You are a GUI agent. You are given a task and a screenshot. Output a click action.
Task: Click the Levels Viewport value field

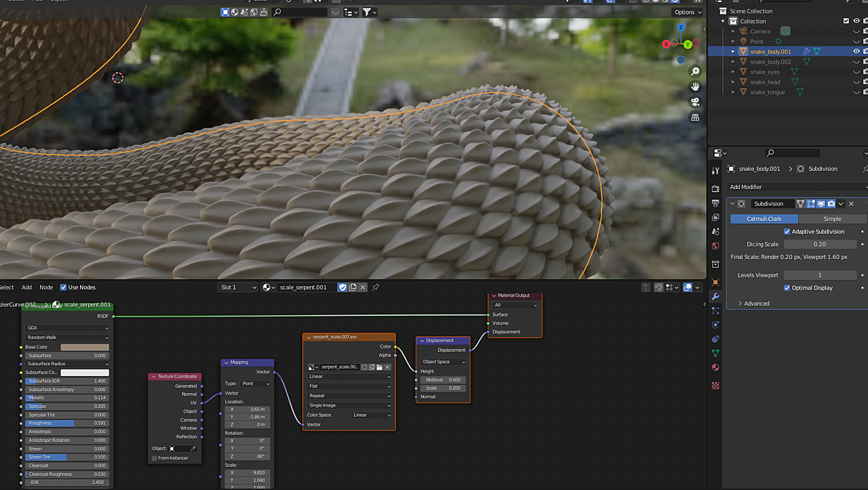[821, 275]
